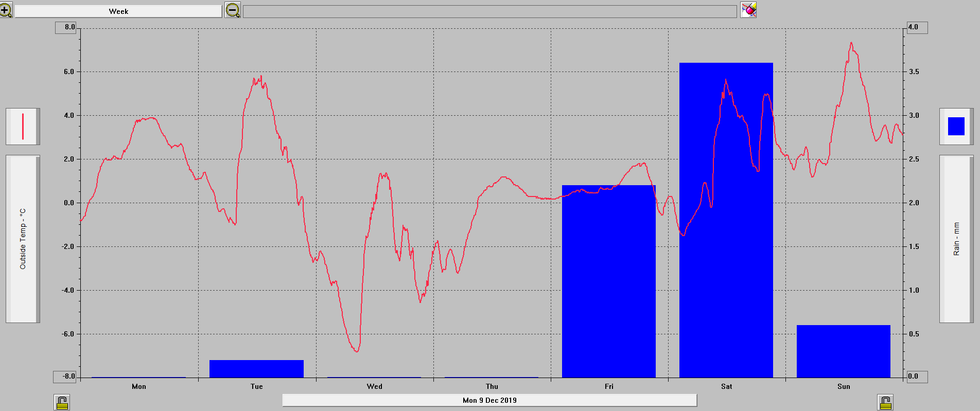This screenshot has width=980, height=411.
Task: Click the Sunday rain bar
Action: (843, 351)
